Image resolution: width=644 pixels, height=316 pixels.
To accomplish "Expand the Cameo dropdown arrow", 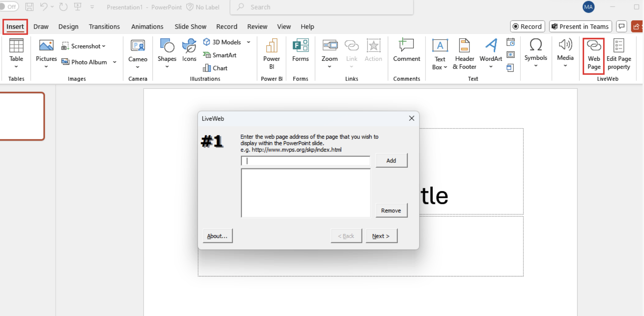I will coord(138,67).
